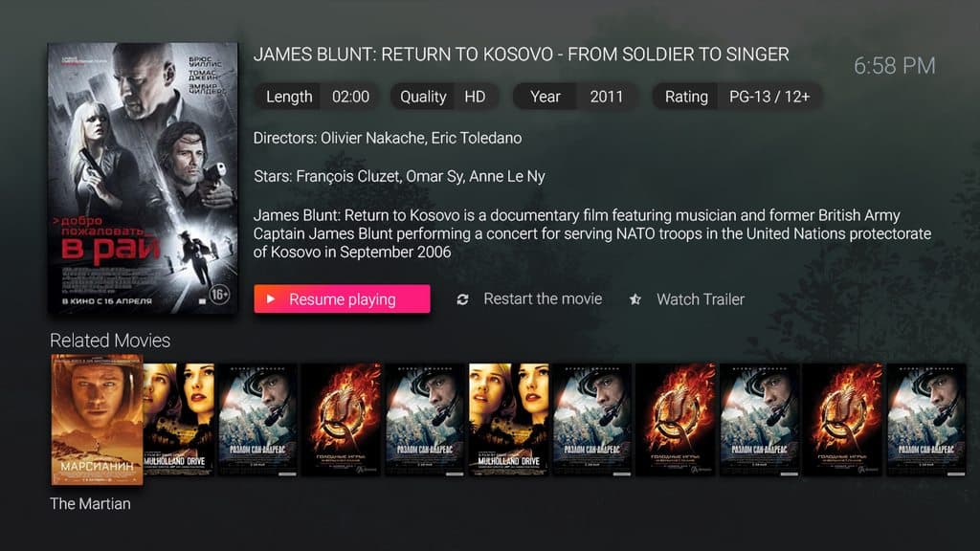Click the star icon beside Watch Trailer
The image size is (980, 551).
(635, 299)
